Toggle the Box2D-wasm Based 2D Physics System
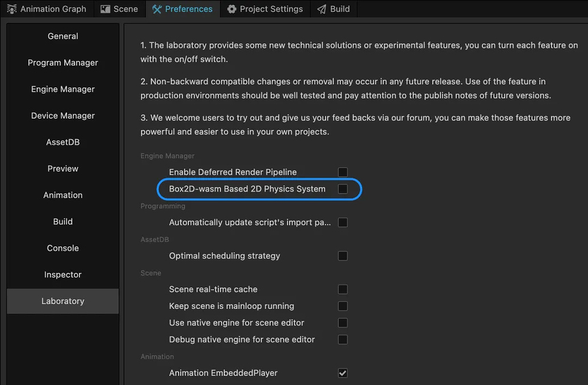The height and width of the screenshot is (385, 588). coord(343,189)
